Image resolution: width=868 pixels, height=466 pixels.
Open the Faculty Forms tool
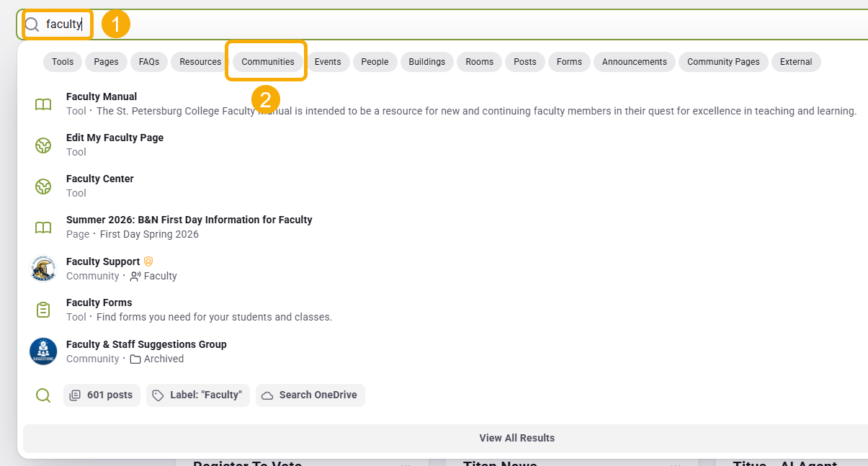click(x=99, y=303)
